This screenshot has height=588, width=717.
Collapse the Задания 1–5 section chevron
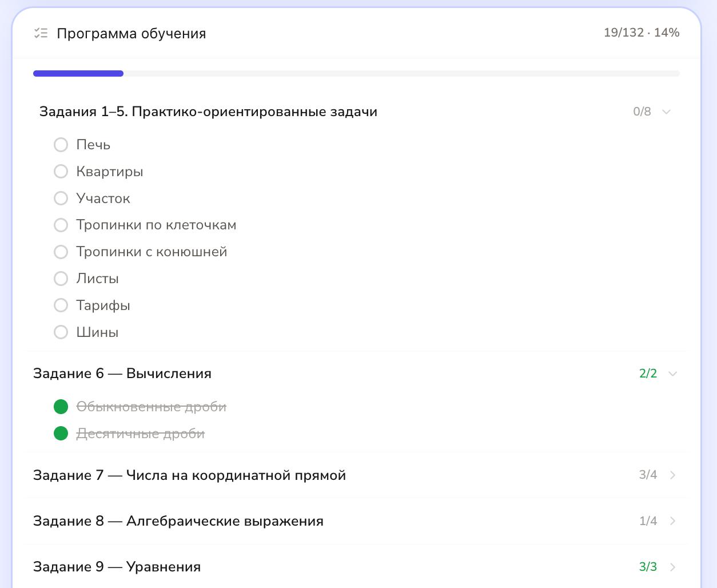point(666,112)
